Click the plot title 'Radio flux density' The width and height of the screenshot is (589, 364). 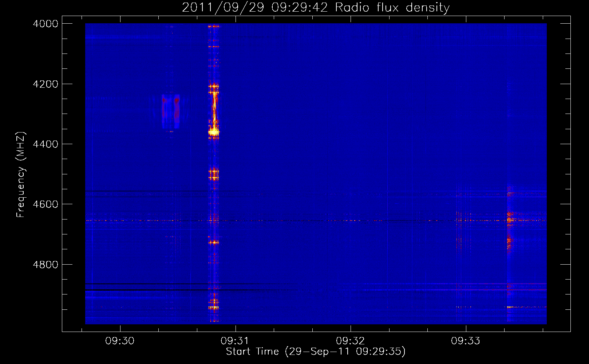pyautogui.click(x=392, y=7)
